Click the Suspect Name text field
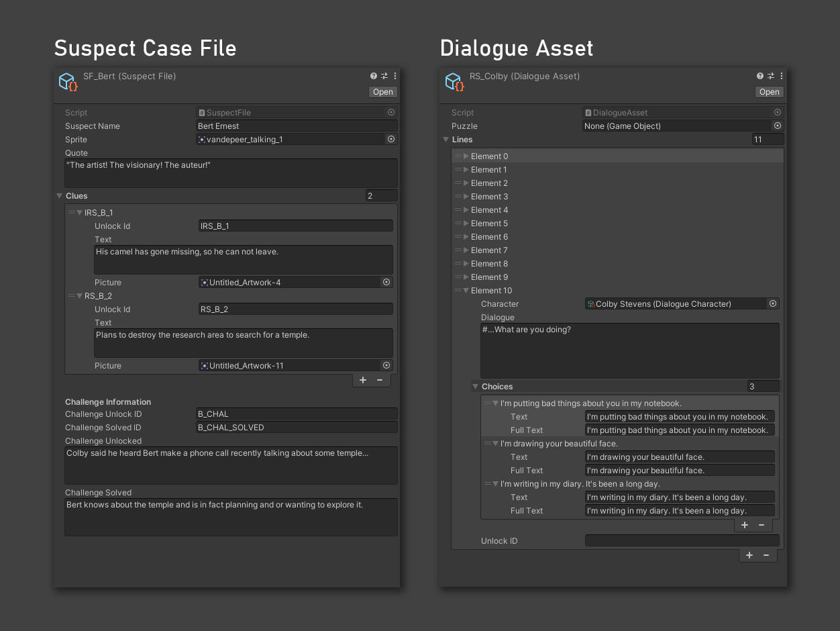 [x=297, y=126]
